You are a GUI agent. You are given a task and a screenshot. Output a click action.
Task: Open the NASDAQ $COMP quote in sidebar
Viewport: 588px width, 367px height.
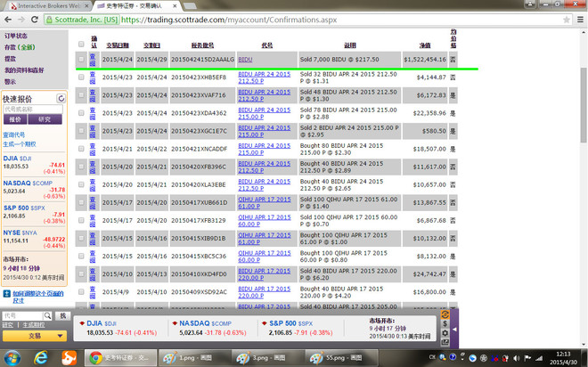pyautogui.click(x=28, y=183)
